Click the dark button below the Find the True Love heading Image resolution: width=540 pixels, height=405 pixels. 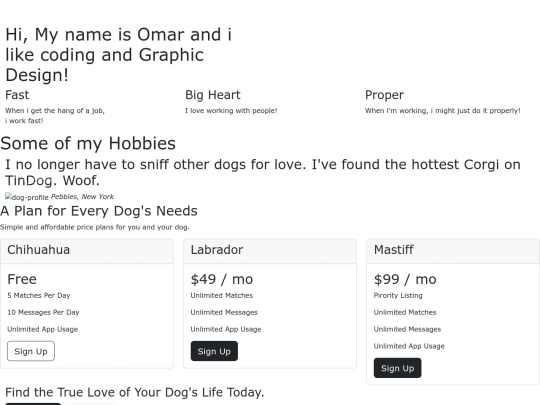33,404
